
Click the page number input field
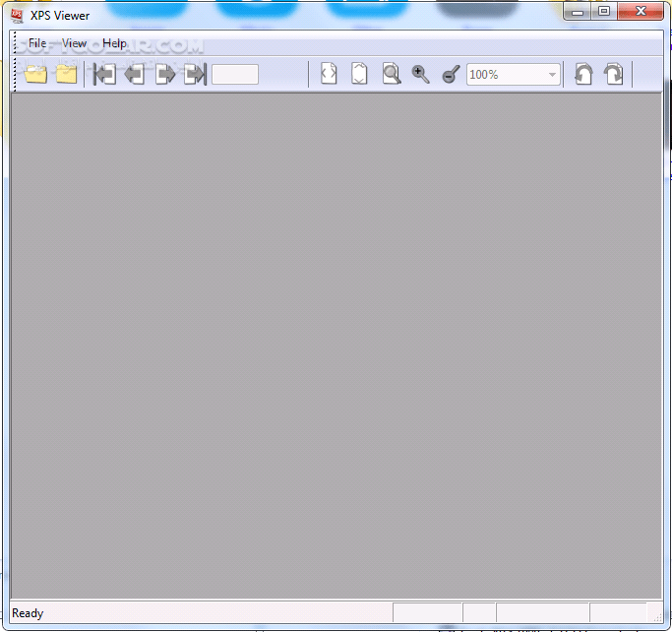235,75
